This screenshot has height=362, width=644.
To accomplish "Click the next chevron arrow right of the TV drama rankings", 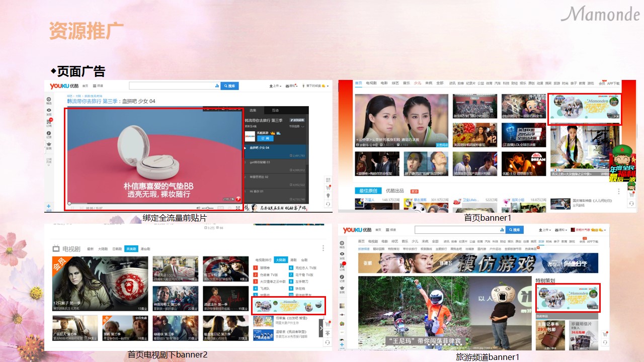I will (322, 328).
